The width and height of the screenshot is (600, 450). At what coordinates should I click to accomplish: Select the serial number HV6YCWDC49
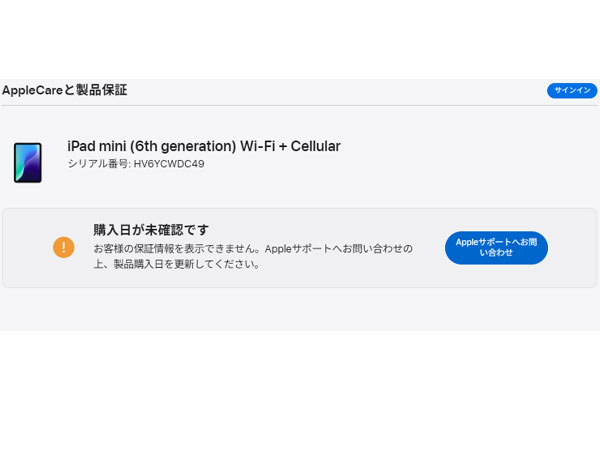[169, 164]
